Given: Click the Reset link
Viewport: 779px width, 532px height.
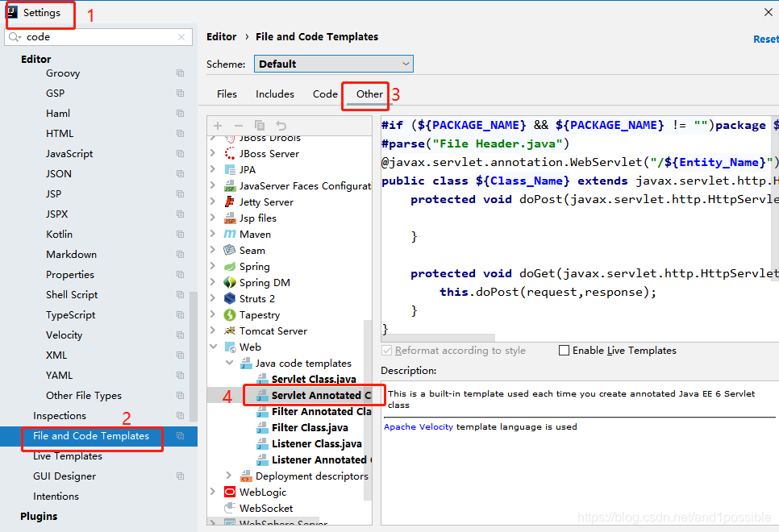Looking at the screenshot, I should click(765, 39).
